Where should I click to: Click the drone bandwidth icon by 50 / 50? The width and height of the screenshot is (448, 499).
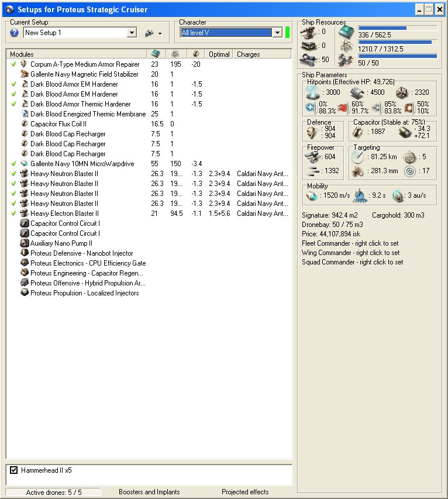coord(346,60)
